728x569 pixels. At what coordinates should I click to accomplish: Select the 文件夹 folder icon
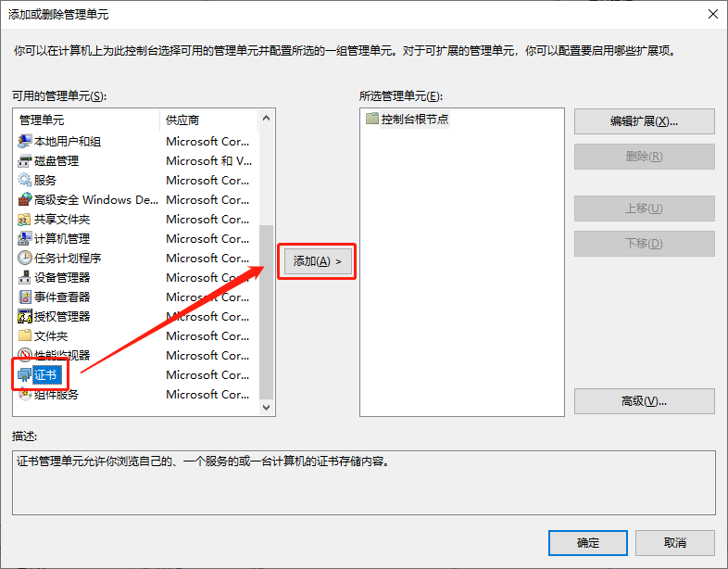[x=25, y=335]
